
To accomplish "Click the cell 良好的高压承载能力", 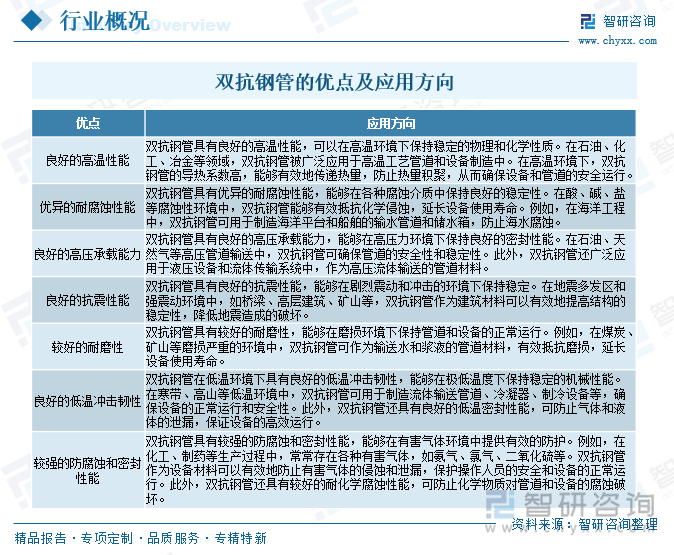I will coord(88,254).
